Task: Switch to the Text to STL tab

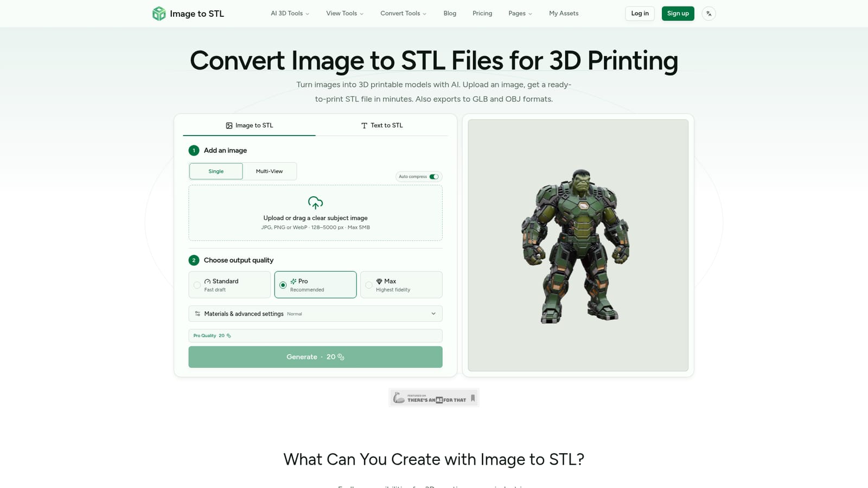Action: click(382, 125)
